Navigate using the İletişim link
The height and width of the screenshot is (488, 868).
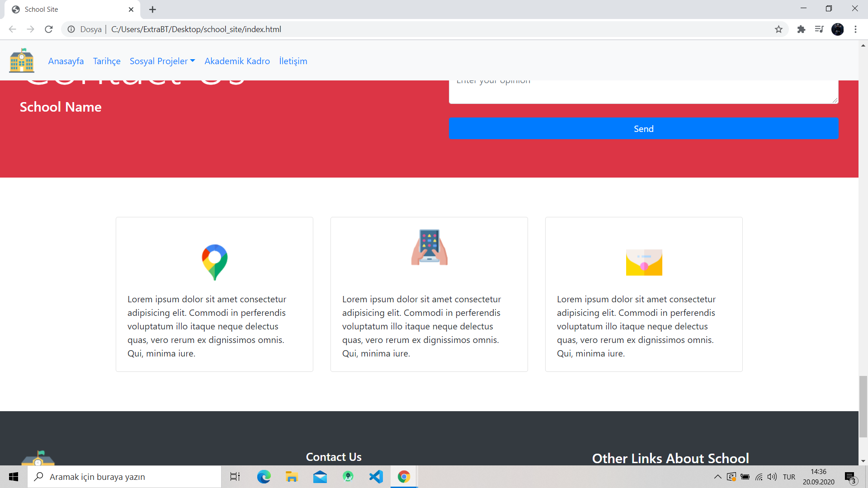(x=293, y=61)
